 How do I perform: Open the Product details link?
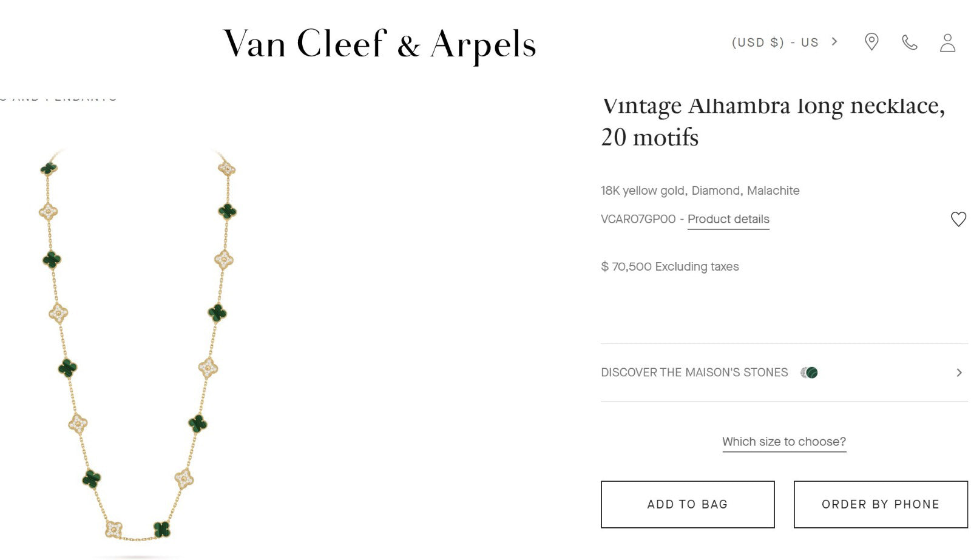(x=728, y=219)
